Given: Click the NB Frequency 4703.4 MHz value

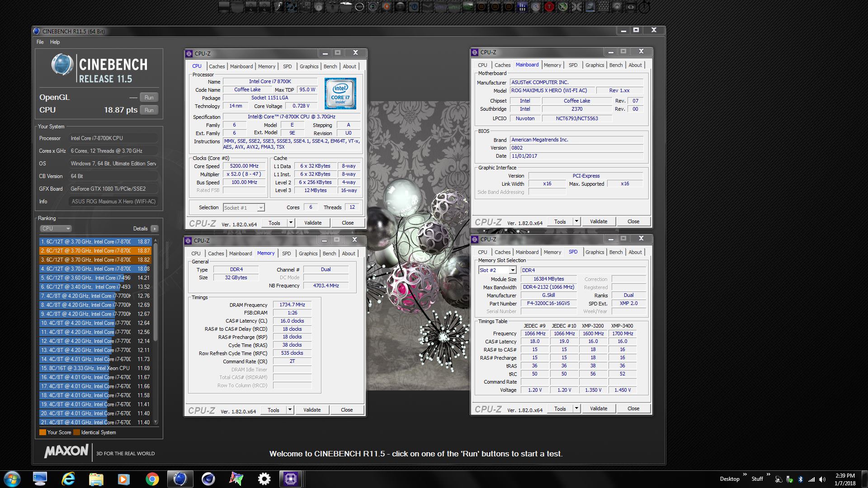Looking at the screenshot, I should coord(326,286).
